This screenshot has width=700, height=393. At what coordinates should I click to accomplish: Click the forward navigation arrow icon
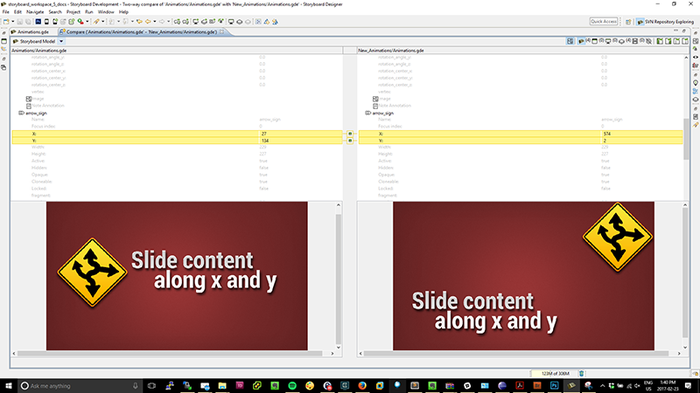coord(162,21)
